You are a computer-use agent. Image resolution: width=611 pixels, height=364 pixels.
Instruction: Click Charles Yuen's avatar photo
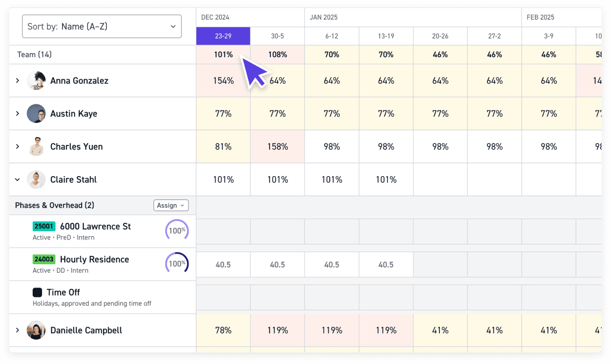click(x=36, y=146)
